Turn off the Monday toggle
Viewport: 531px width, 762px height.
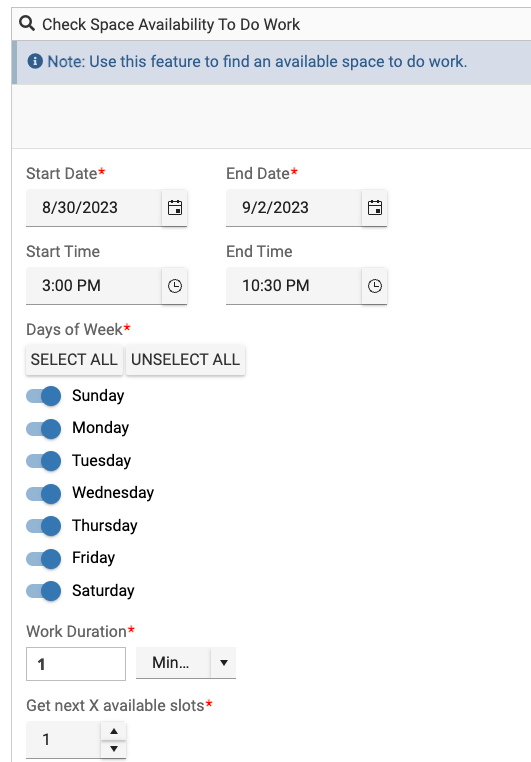click(x=44, y=428)
